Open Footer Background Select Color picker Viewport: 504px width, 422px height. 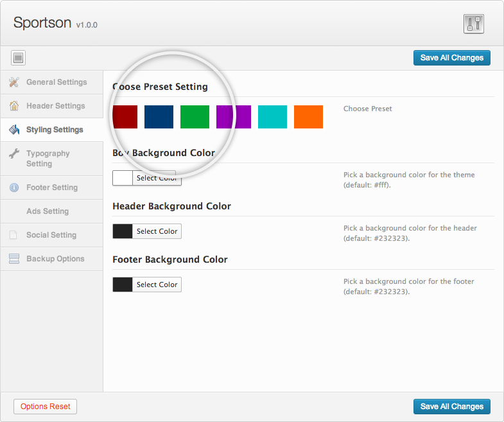coord(156,285)
